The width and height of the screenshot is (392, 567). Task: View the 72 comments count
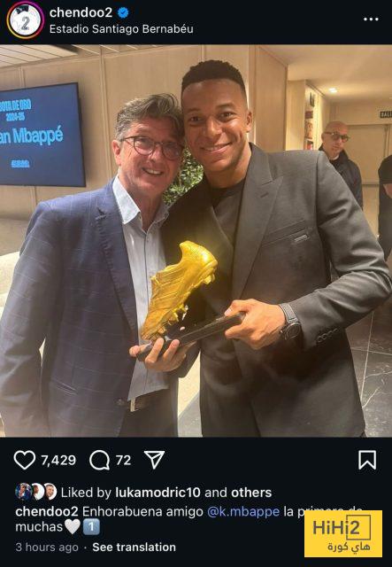pyautogui.click(x=123, y=461)
